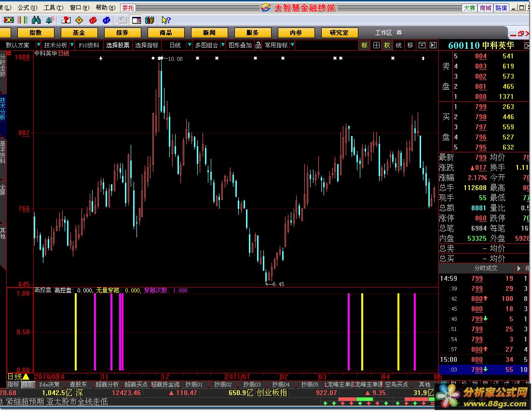Switch to the 超赢分析 tab
Screen dimensions: 532x411
(x=107, y=384)
